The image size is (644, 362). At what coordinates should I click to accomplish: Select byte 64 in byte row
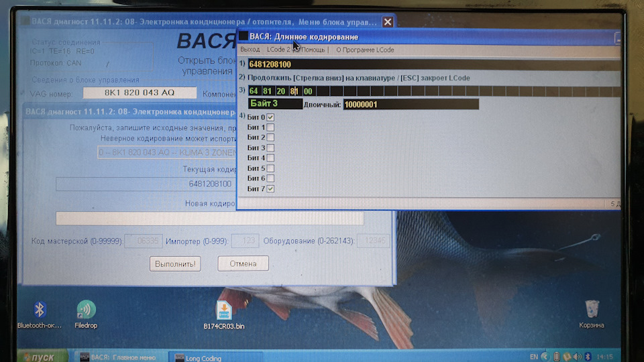[254, 91]
